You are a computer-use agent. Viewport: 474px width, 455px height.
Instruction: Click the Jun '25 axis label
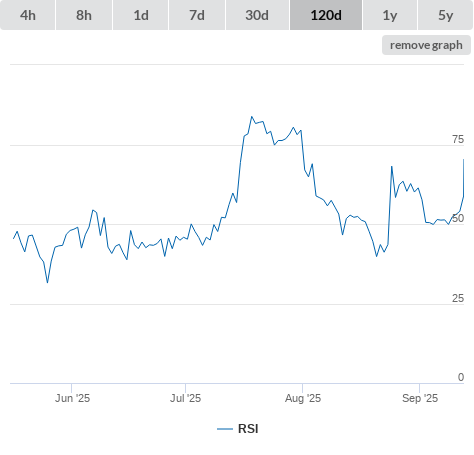coord(72,398)
